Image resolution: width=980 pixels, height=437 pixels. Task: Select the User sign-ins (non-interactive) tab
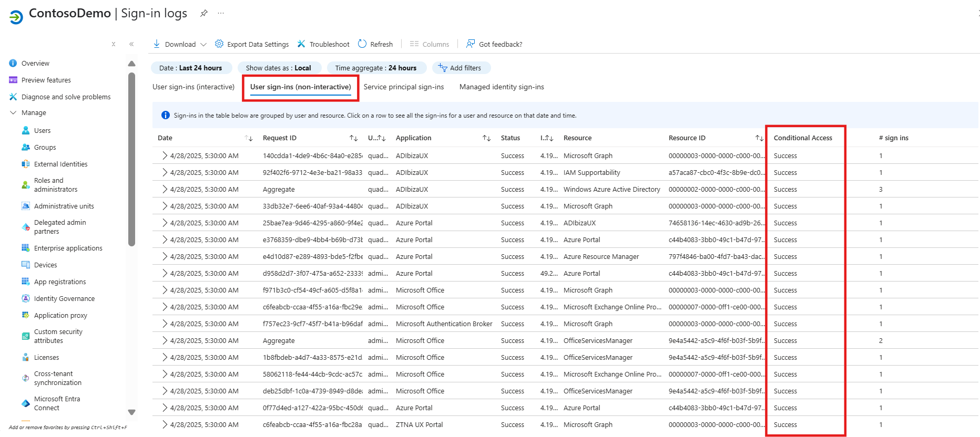pos(301,87)
